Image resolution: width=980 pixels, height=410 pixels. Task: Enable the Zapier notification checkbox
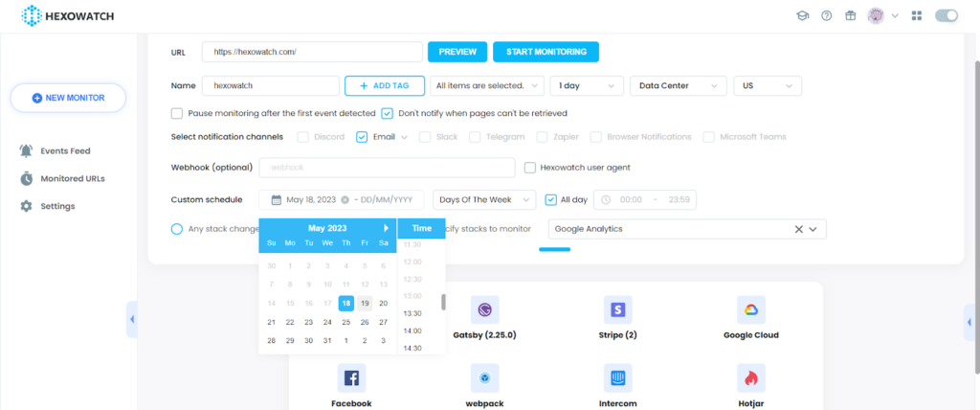542,136
